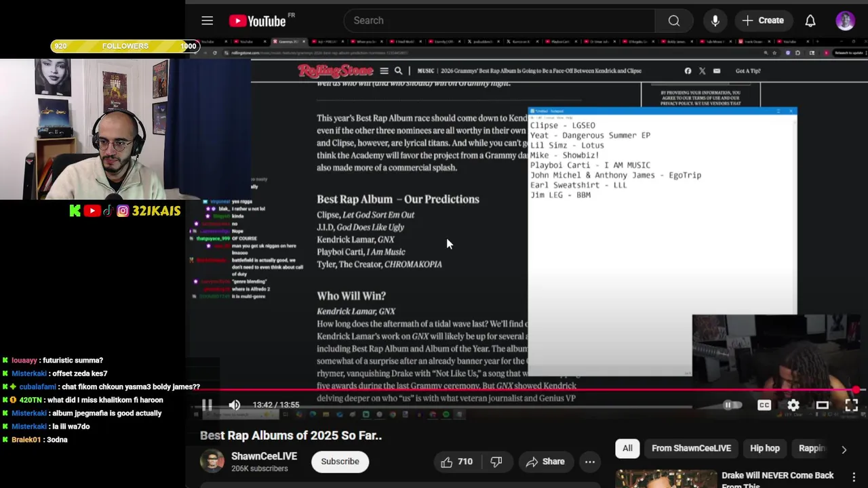This screenshot has height=488, width=868.
Task: Go to YouTube home via logo
Action: pos(258,21)
